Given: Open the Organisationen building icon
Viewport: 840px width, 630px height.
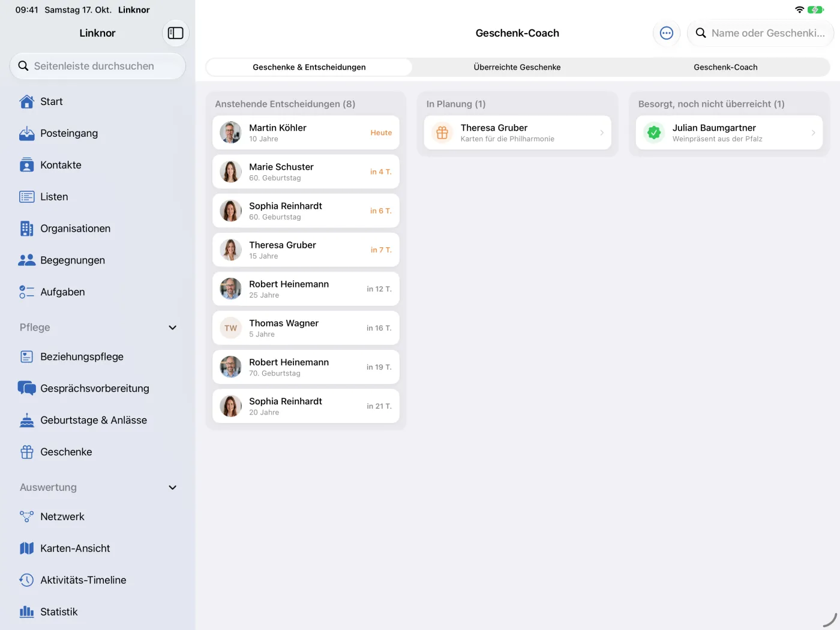Looking at the screenshot, I should point(27,229).
